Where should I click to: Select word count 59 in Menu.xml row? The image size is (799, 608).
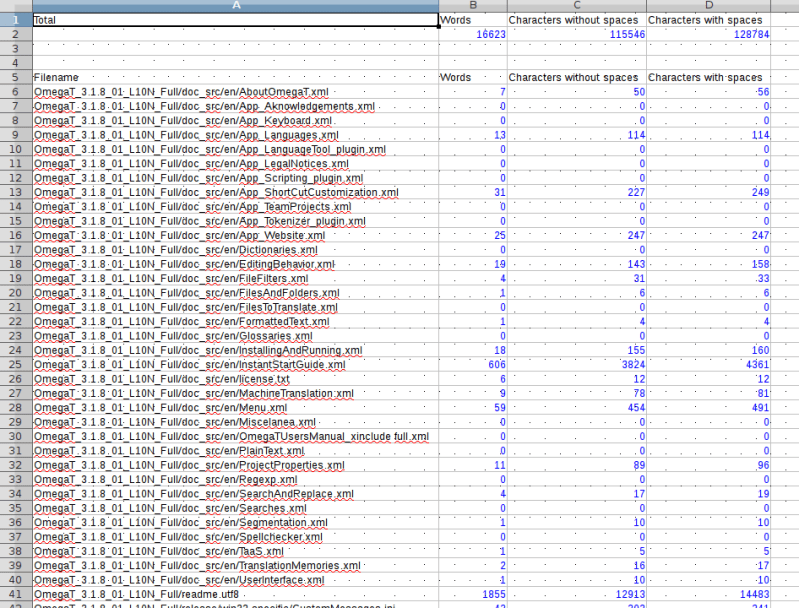473,408
